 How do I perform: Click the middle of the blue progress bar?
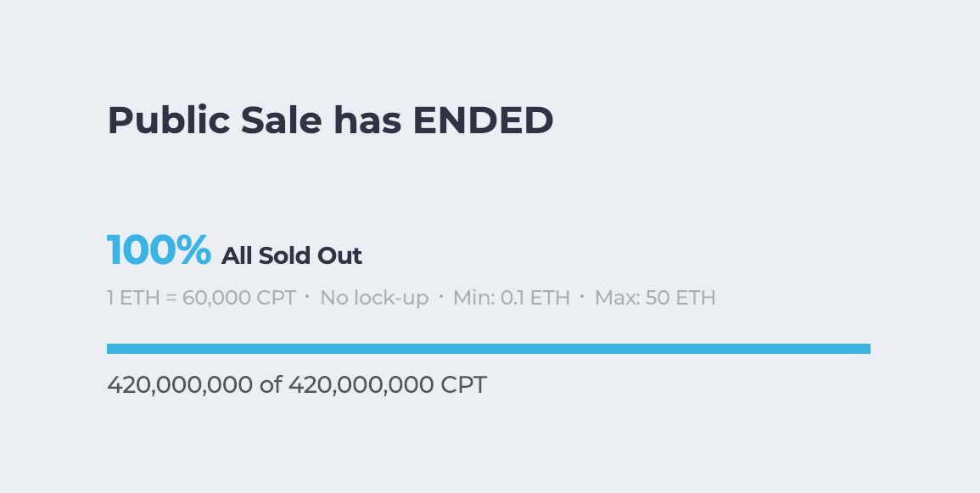tap(489, 349)
